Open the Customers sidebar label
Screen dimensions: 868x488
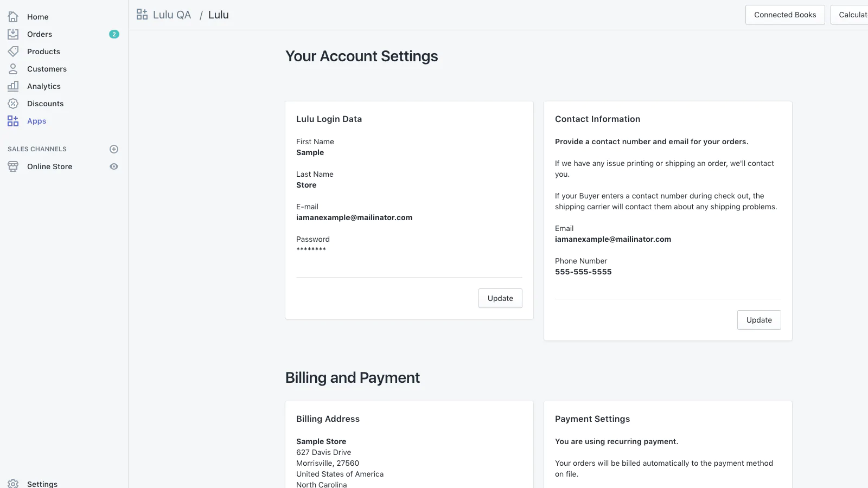[47, 69]
